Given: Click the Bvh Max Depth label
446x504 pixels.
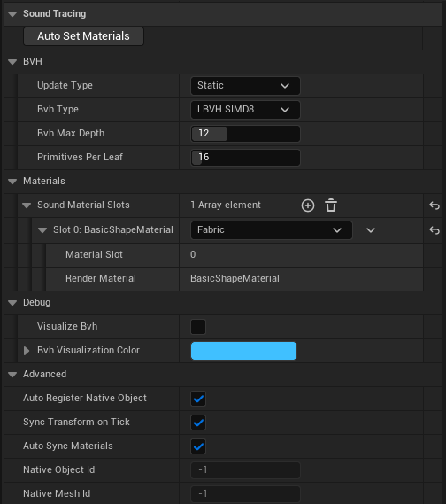Looking at the screenshot, I should pyautogui.click(x=71, y=133).
